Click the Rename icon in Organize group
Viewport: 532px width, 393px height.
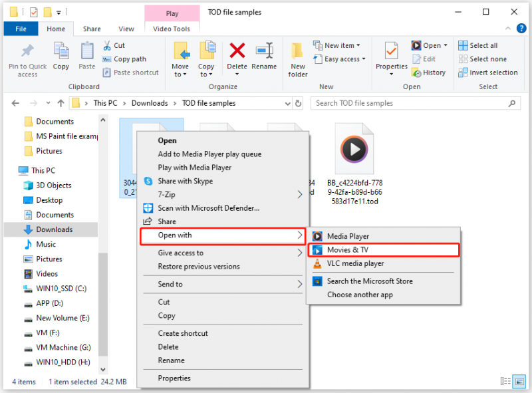(264, 51)
